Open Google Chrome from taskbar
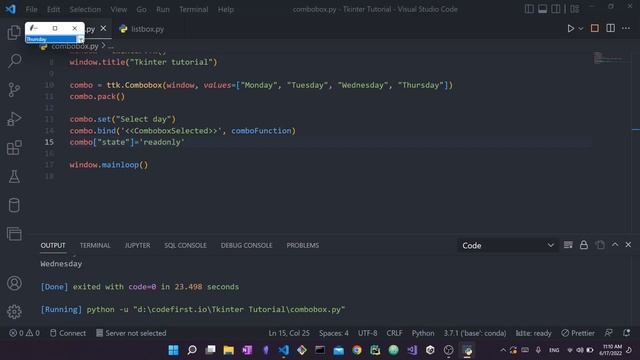Image resolution: width=640 pixels, height=360 pixels. (357, 350)
